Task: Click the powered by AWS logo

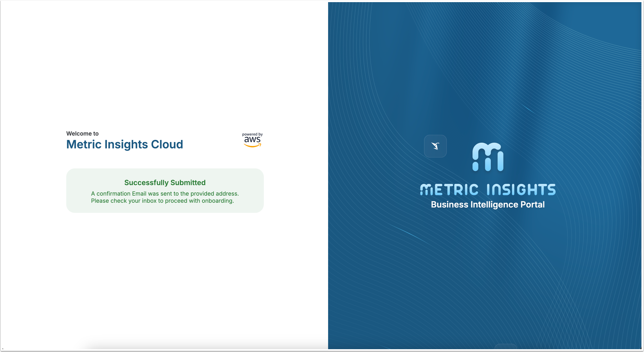Action: click(x=253, y=140)
